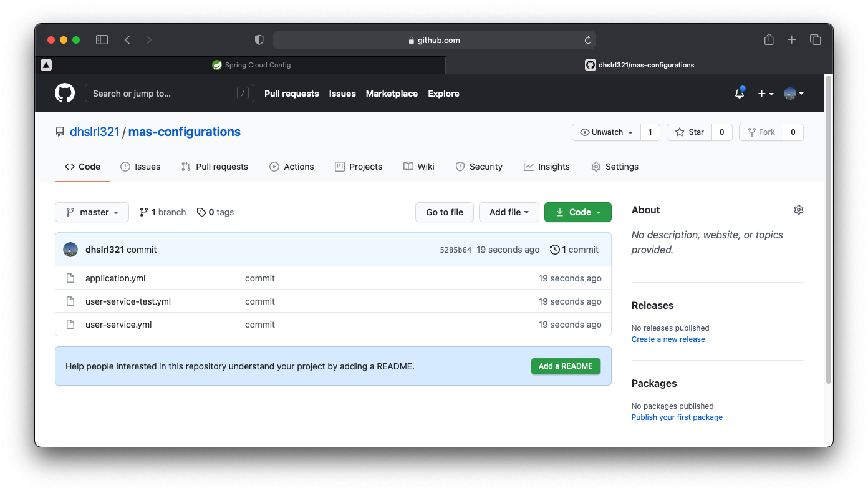The height and width of the screenshot is (493, 868).
Task: Open the user-service-test.yml file name
Action: (x=128, y=301)
